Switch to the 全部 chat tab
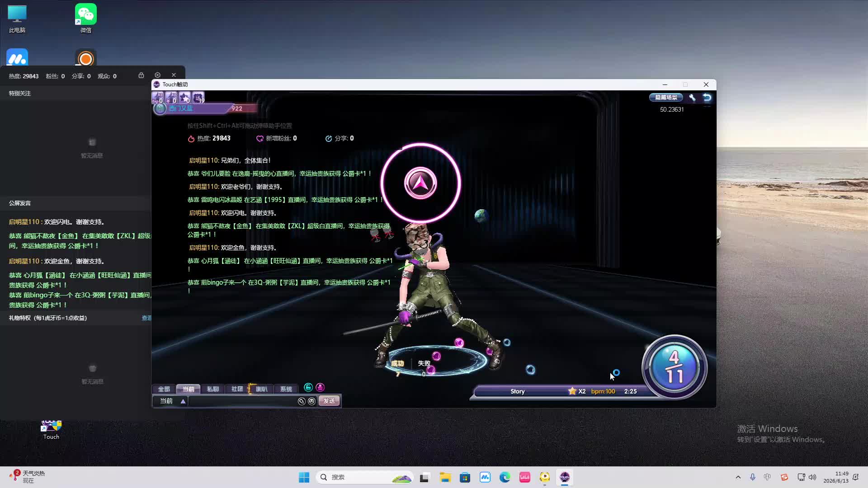The width and height of the screenshot is (868, 488). coord(164,389)
